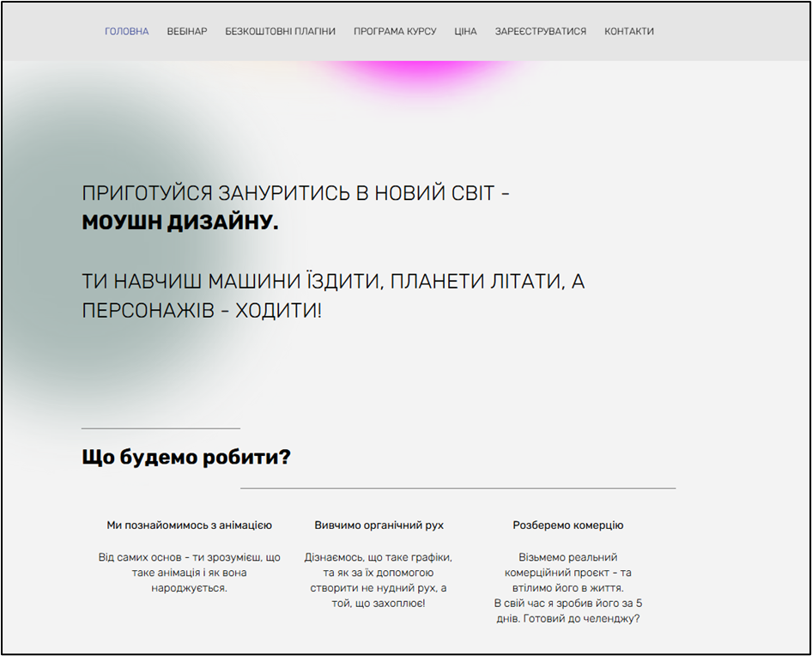Screen dimensions: 812x656
Task: Click the divider line above Що будемо робити?
Action: tap(160, 429)
